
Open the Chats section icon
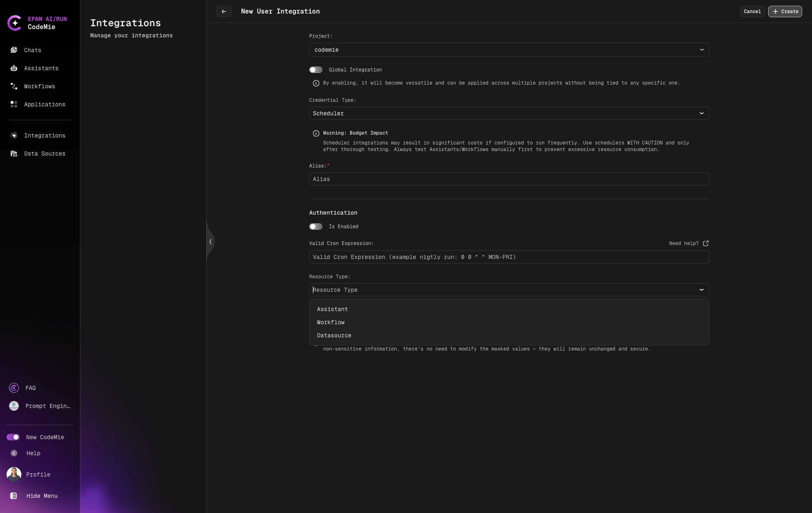tap(14, 50)
